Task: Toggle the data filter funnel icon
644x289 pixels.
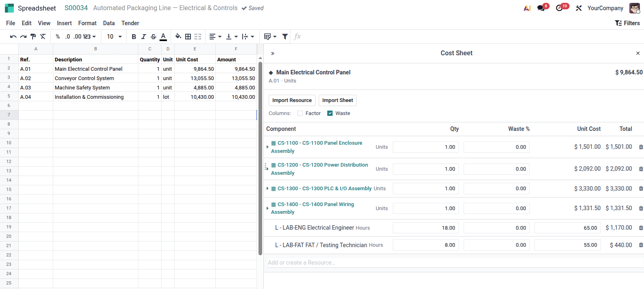Action: click(285, 37)
